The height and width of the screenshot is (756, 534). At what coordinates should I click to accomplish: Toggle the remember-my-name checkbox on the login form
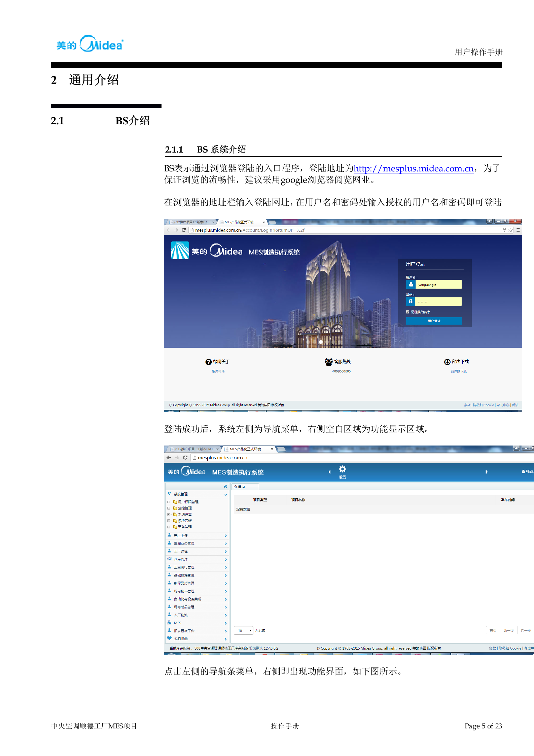click(407, 312)
